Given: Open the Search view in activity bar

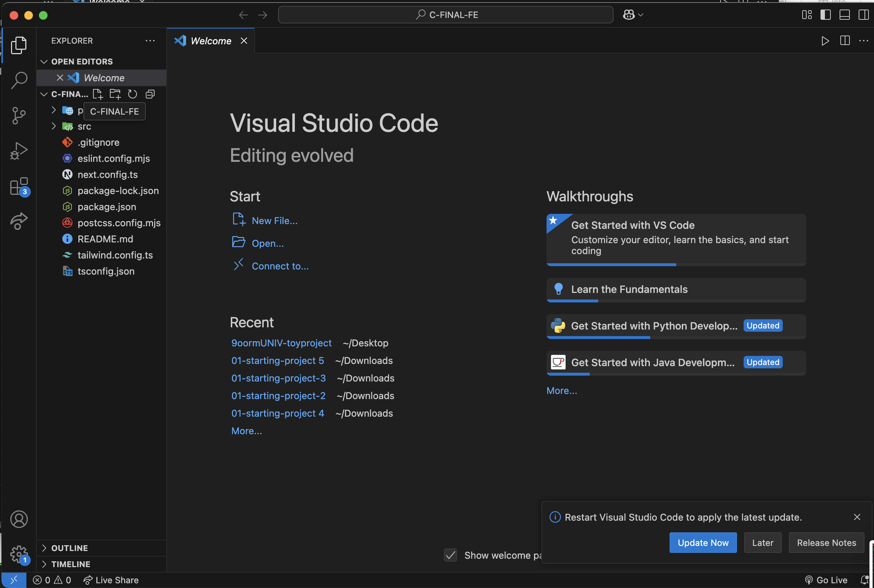Looking at the screenshot, I should pyautogui.click(x=19, y=80).
